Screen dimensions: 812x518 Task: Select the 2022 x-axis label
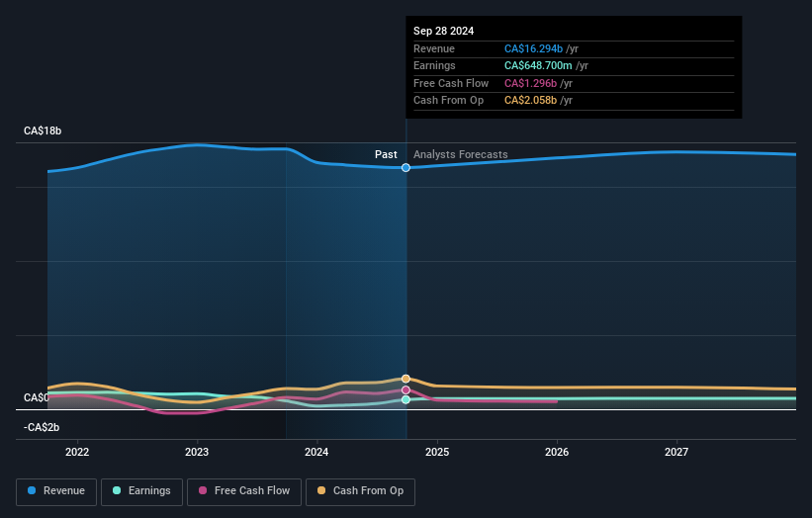[x=77, y=453]
